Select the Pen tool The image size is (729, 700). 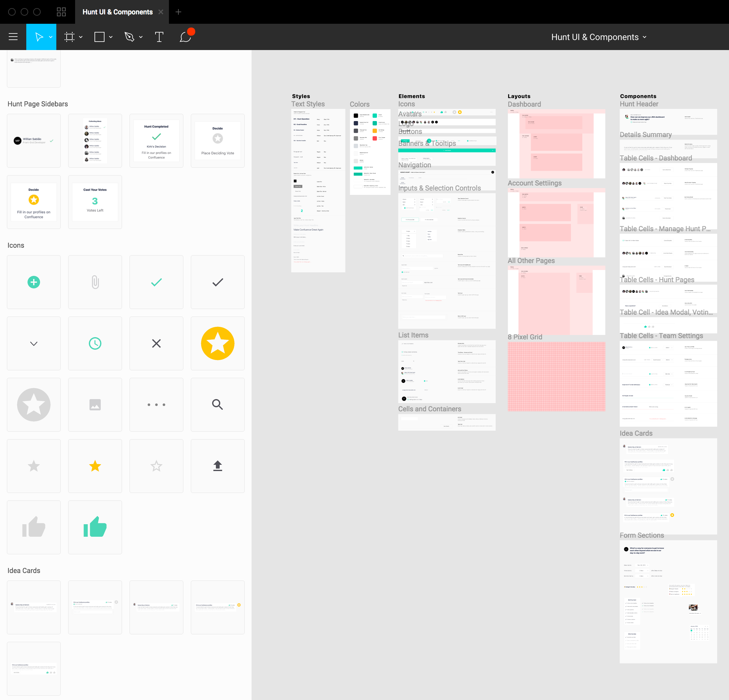coord(130,37)
